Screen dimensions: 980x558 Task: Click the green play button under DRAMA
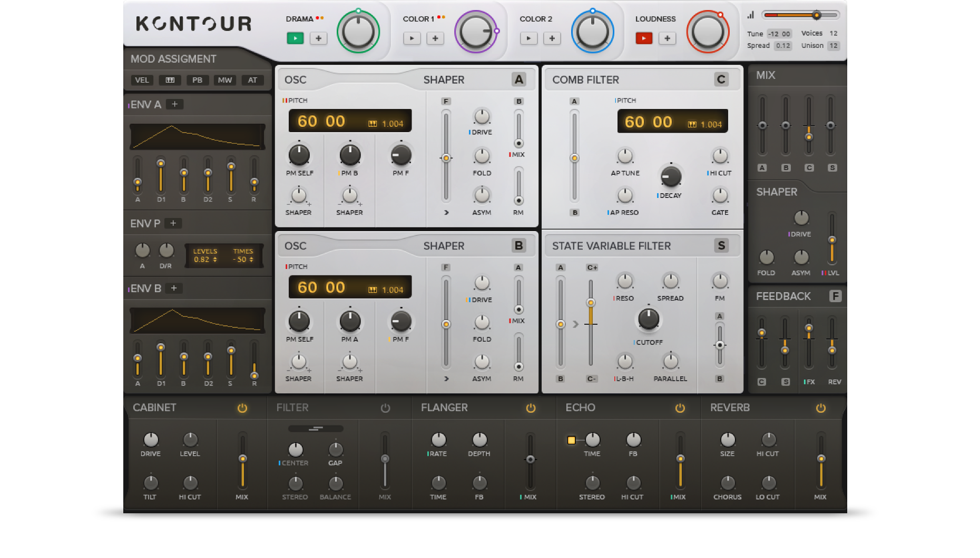pos(295,38)
